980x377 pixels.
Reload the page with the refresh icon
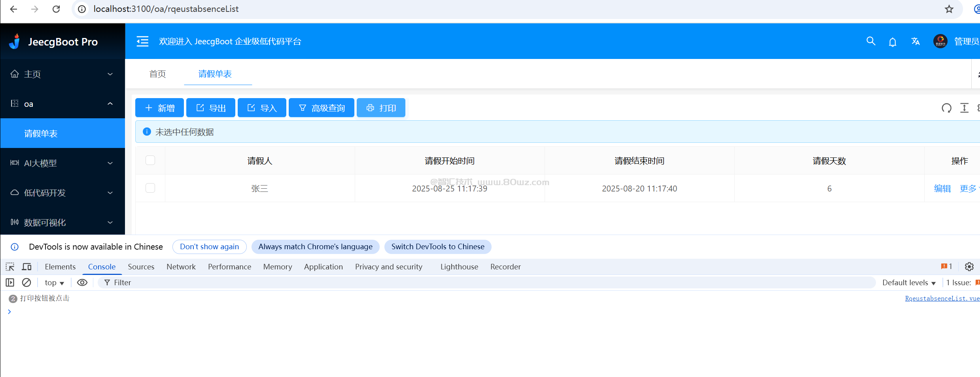56,9
